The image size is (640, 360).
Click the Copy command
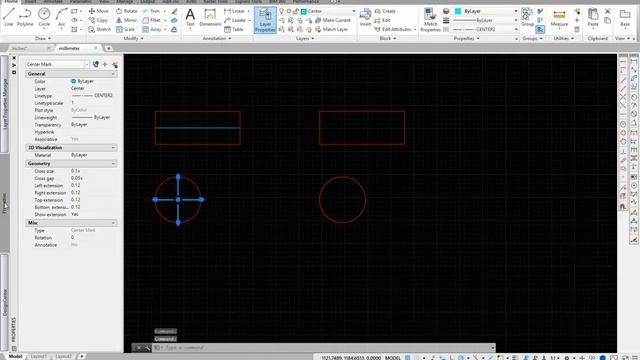pos(98,20)
